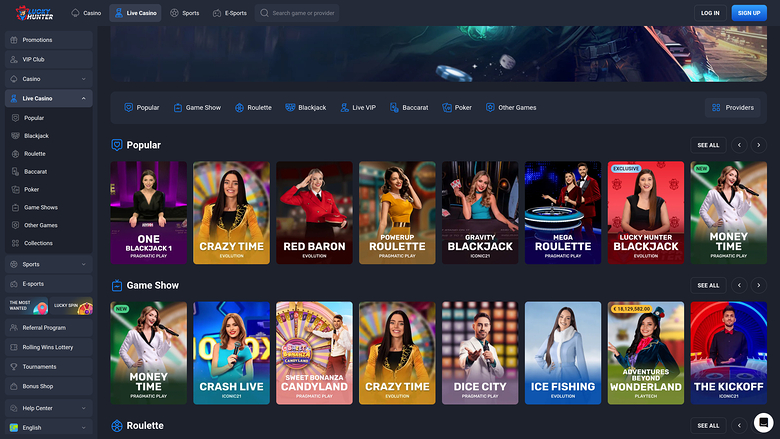Click the Bonus Shop bag icon
Image resolution: width=780 pixels, height=439 pixels.
[14, 386]
